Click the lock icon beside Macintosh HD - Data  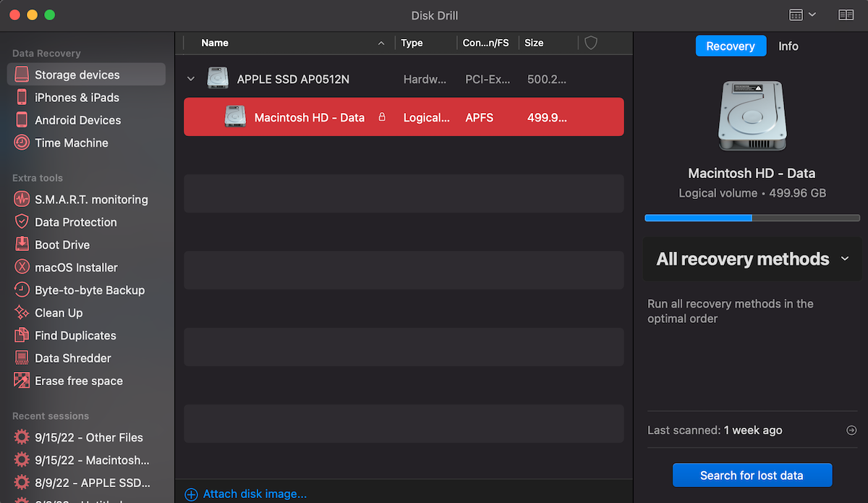coord(382,117)
